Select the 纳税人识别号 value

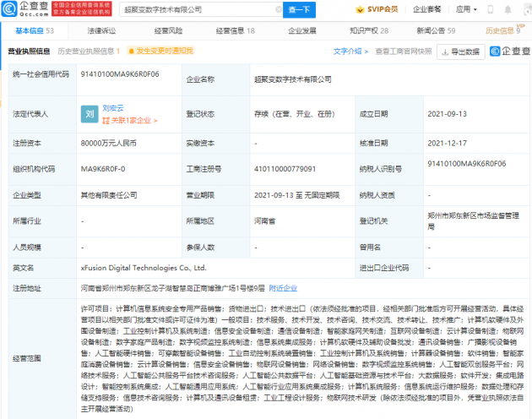[x=466, y=164]
